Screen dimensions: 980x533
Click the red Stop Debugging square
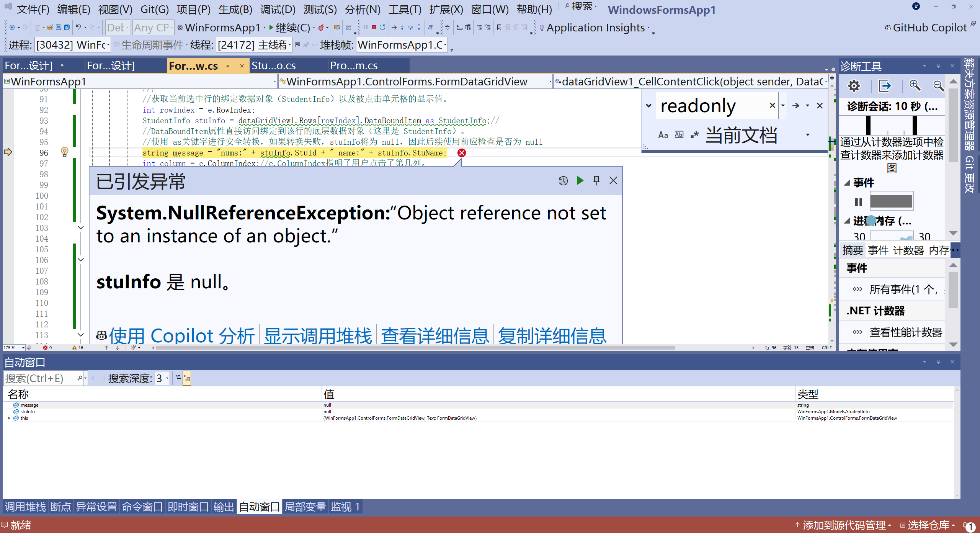pos(374,27)
